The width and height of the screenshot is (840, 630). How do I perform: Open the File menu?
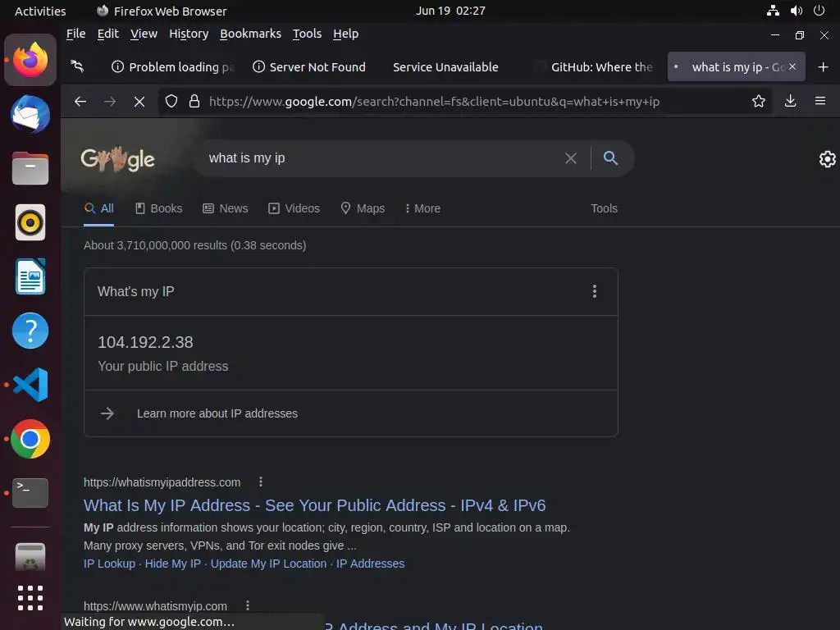pos(75,34)
